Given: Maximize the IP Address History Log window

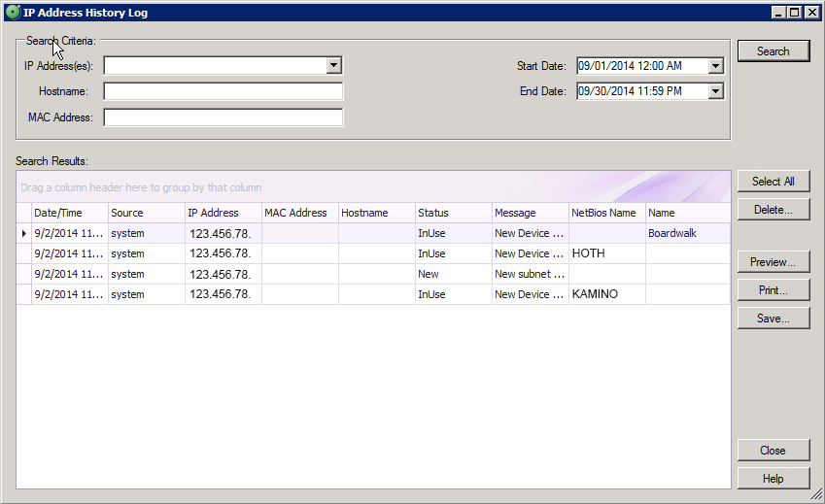Looking at the screenshot, I should [795, 12].
